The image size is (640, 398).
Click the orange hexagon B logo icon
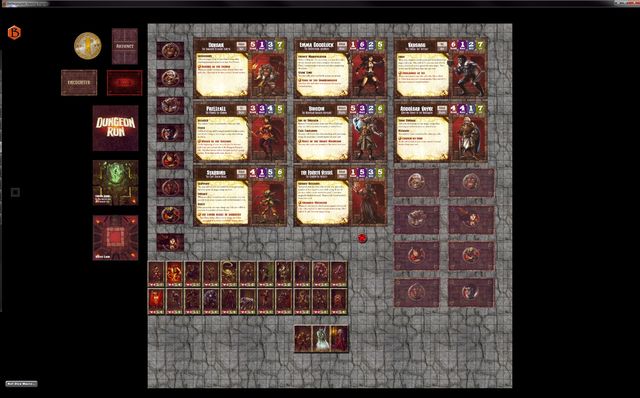coord(14,33)
